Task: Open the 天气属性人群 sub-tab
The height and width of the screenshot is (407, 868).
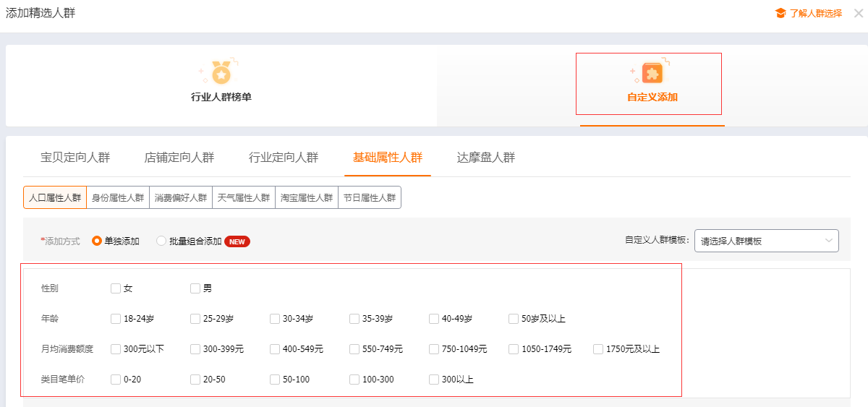Action: [244, 197]
